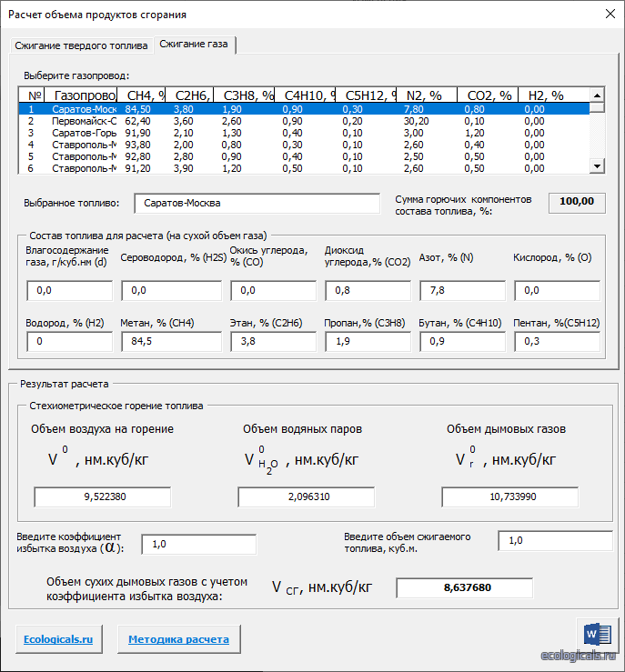Click water vapor volume result 2,096310
625x672 pixels.
pyautogui.click(x=307, y=496)
